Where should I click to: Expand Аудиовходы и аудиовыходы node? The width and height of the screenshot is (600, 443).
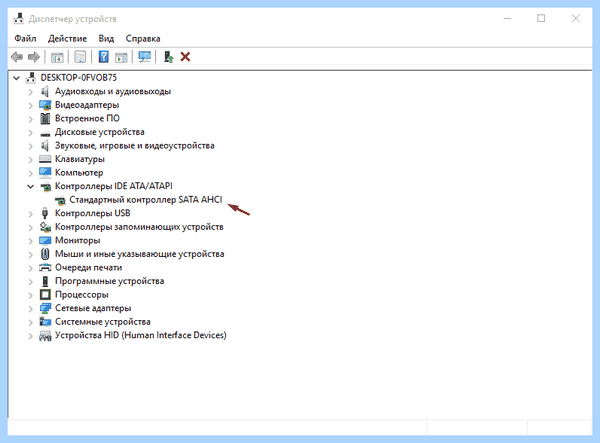tap(31, 92)
